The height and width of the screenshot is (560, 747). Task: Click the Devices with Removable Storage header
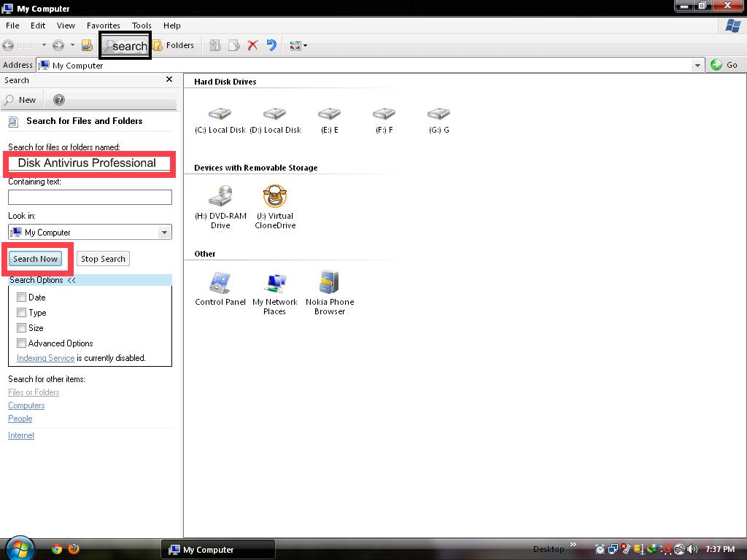pos(256,168)
